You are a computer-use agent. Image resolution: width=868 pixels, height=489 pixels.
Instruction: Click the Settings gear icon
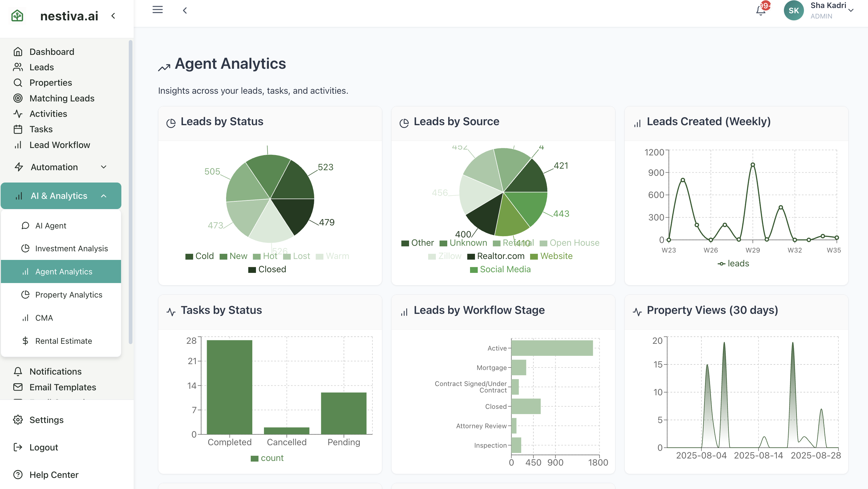18,420
